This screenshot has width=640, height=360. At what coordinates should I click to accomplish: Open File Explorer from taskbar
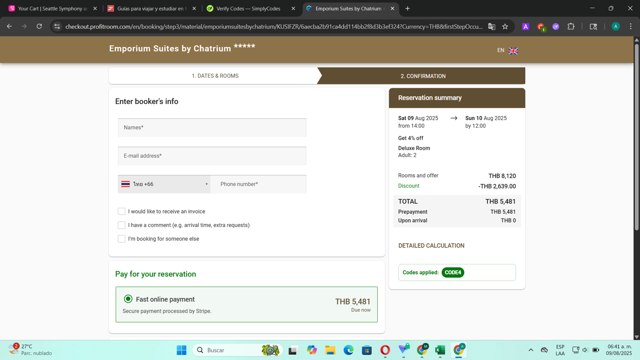click(330, 350)
